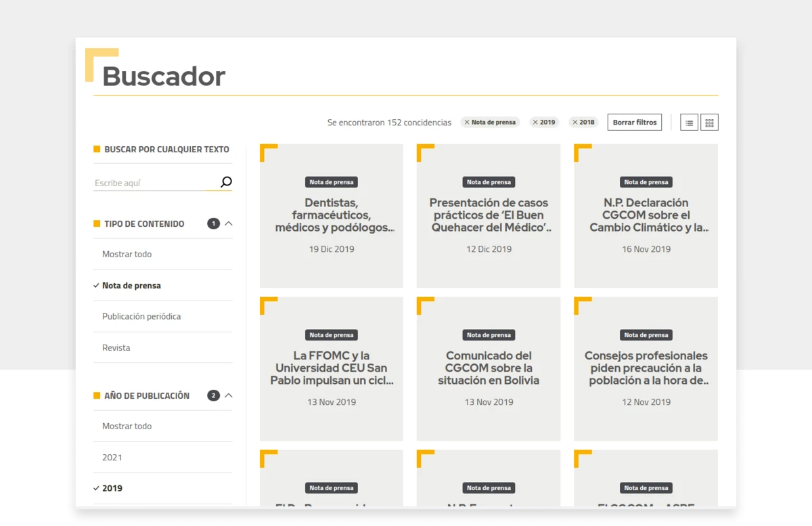Click the date '19 Dic 2019'
Viewport: 812px width, 526px height.
pos(332,249)
